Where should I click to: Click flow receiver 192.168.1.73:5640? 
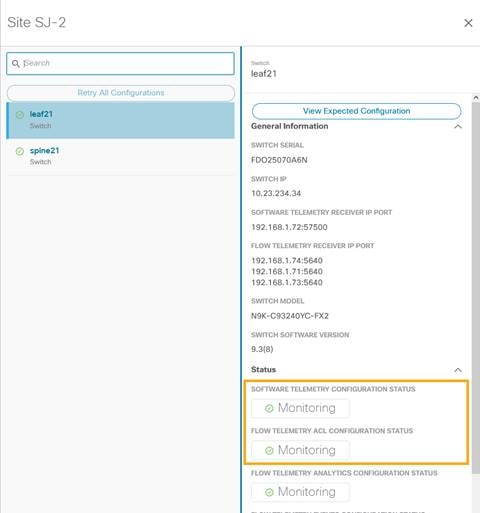287,282
